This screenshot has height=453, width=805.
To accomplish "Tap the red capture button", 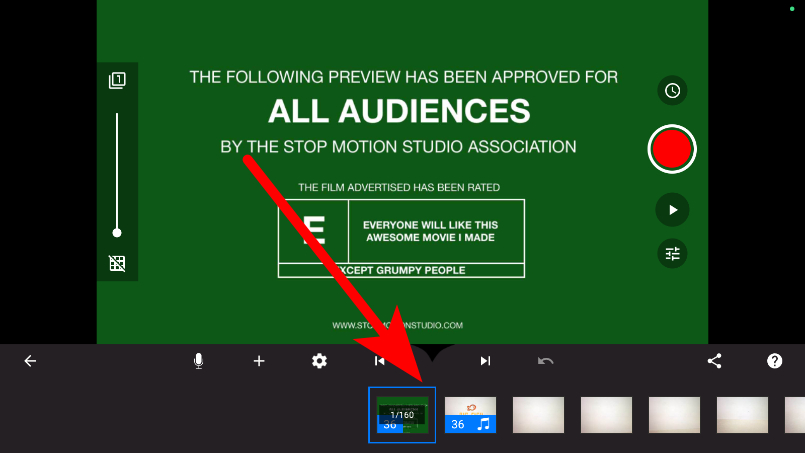I will (672, 149).
